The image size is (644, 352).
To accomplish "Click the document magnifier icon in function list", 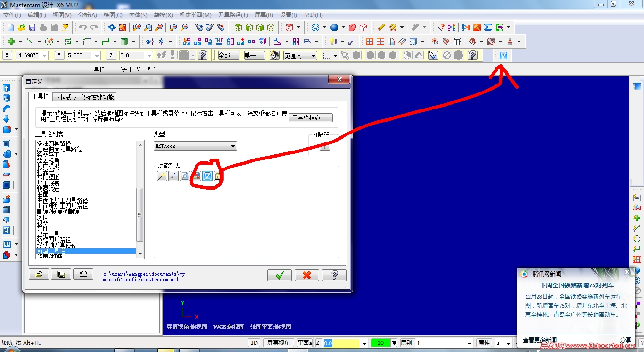I will tap(185, 176).
